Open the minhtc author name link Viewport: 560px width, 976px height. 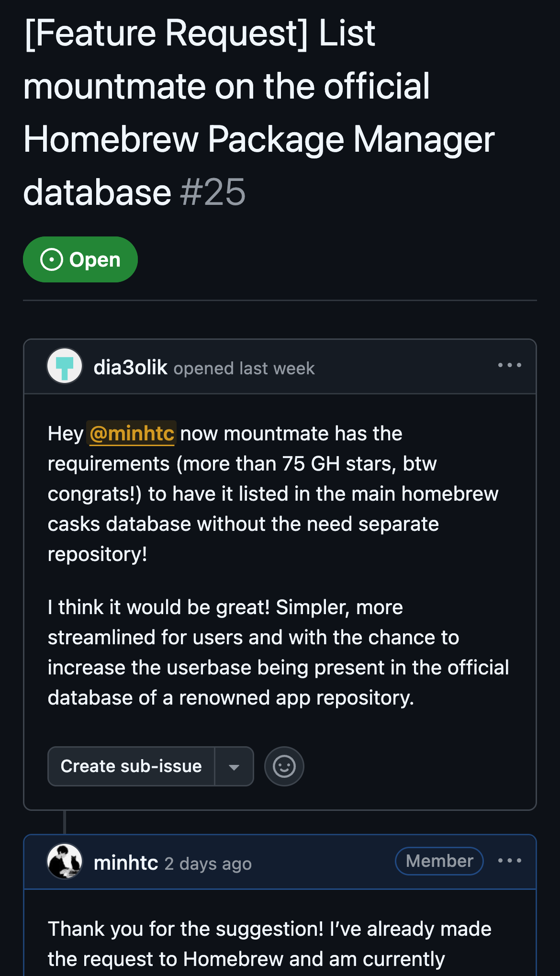tap(126, 863)
